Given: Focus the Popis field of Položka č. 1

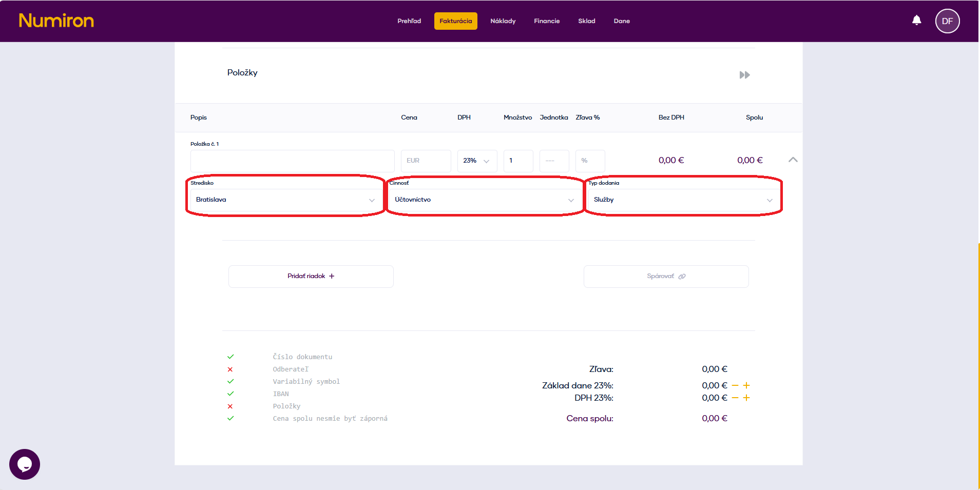Looking at the screenshot, I should (292, 161).
